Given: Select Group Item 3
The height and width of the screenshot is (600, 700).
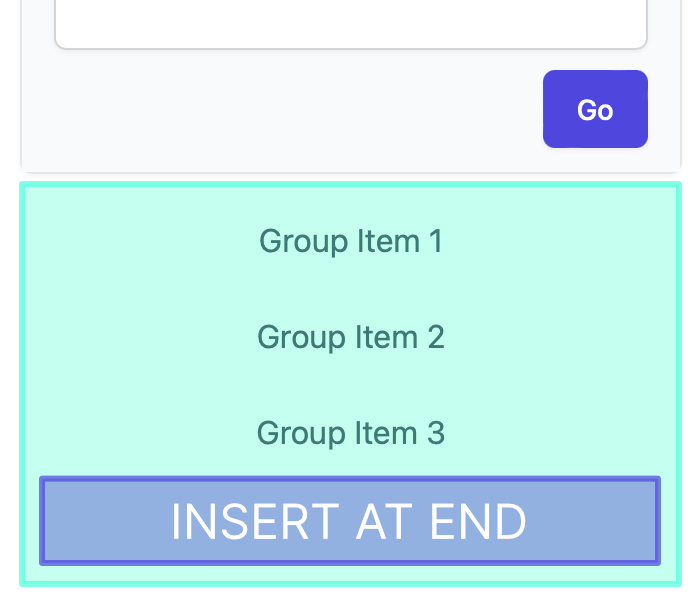Looking at the screenshot, I should [351, 433].
